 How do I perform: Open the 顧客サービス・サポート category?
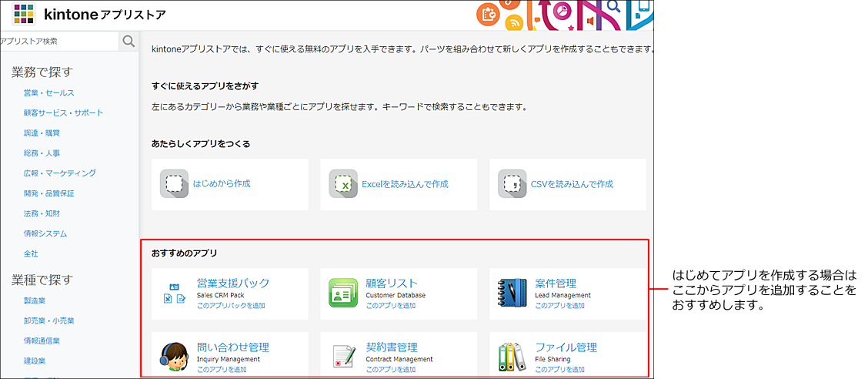(63, 113)
